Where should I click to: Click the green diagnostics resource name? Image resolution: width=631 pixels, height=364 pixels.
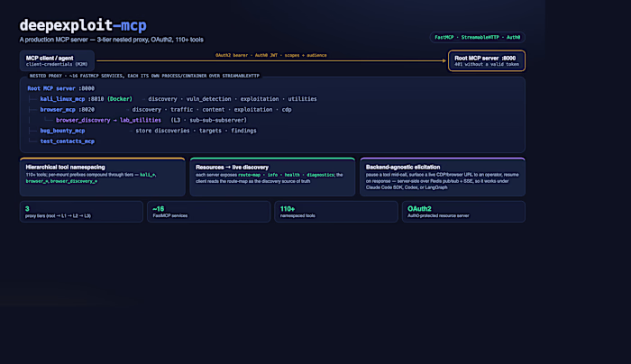320,175
